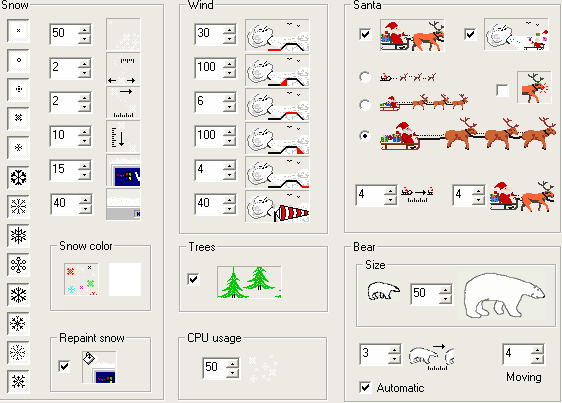The image size is (562, 403).
Task: Click the repaint snow paint bucket icon
Action: click(x=99, y=367)
